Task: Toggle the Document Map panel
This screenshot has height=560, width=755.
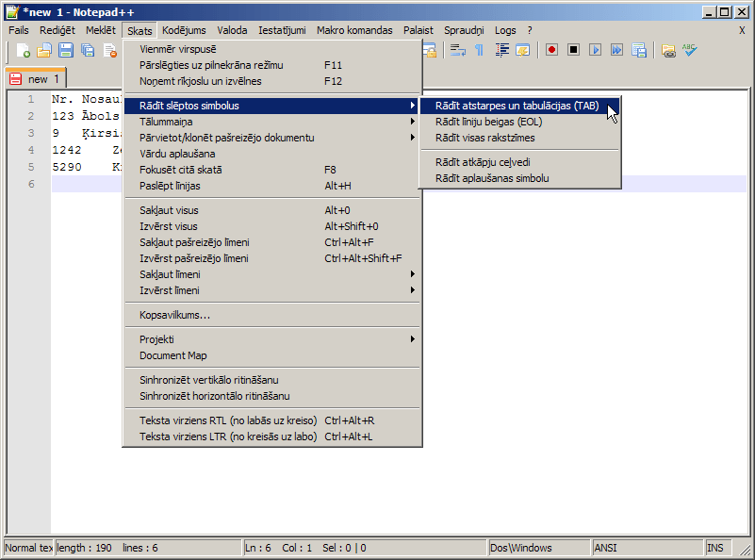Action: [272, 355]
